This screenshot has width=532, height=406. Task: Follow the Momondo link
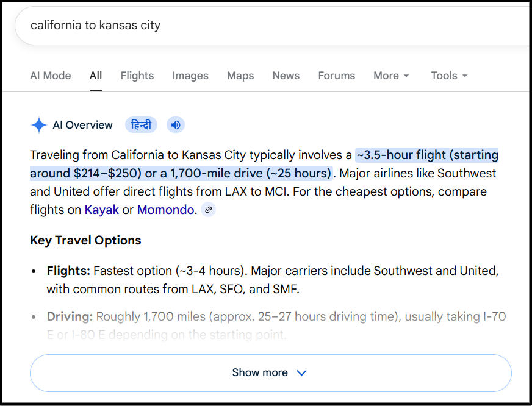pos(165,210)
